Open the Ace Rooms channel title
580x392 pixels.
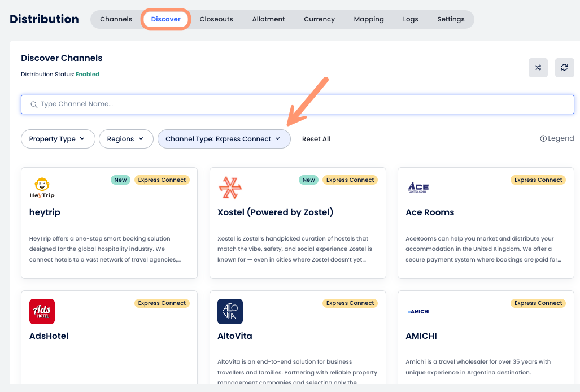tap(430, 212)
